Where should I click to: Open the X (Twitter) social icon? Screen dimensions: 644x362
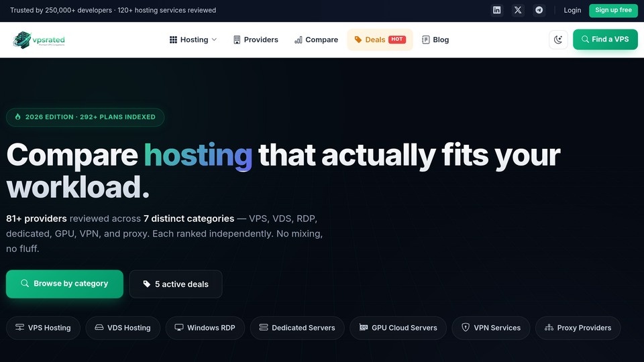[x=518, y=10]
